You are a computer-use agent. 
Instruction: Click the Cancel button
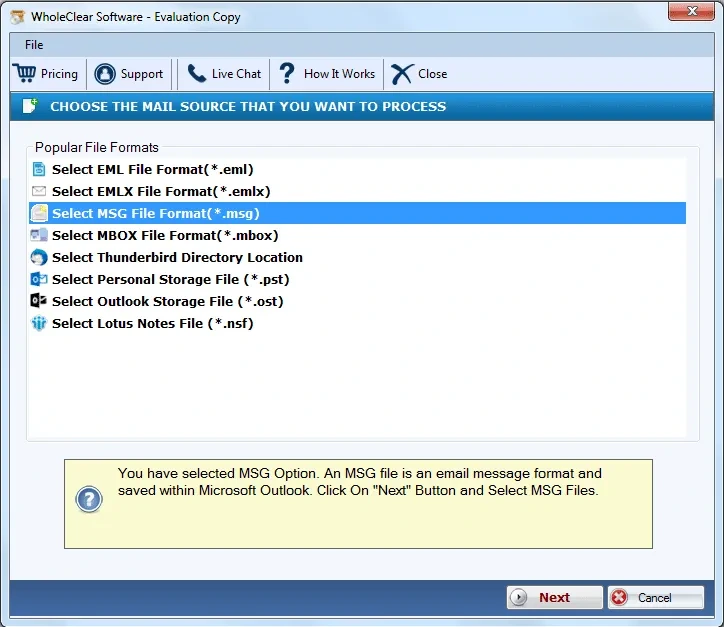[x=656, y=597]
